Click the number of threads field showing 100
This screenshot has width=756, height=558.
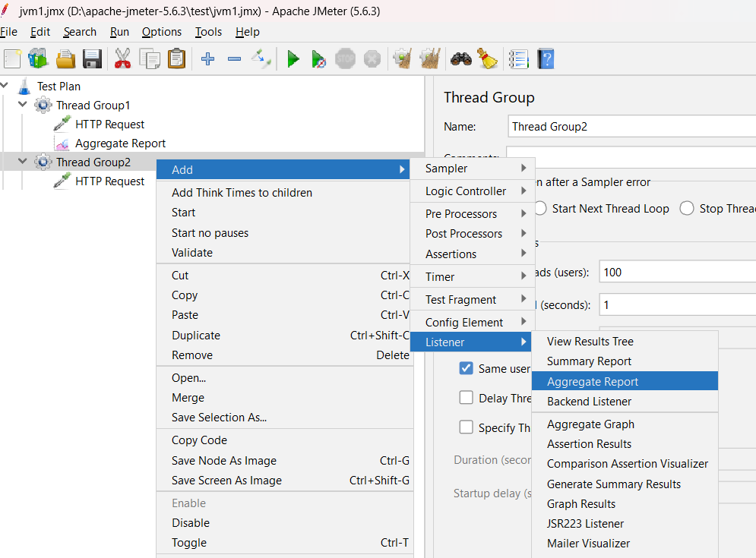coord(678,272)
